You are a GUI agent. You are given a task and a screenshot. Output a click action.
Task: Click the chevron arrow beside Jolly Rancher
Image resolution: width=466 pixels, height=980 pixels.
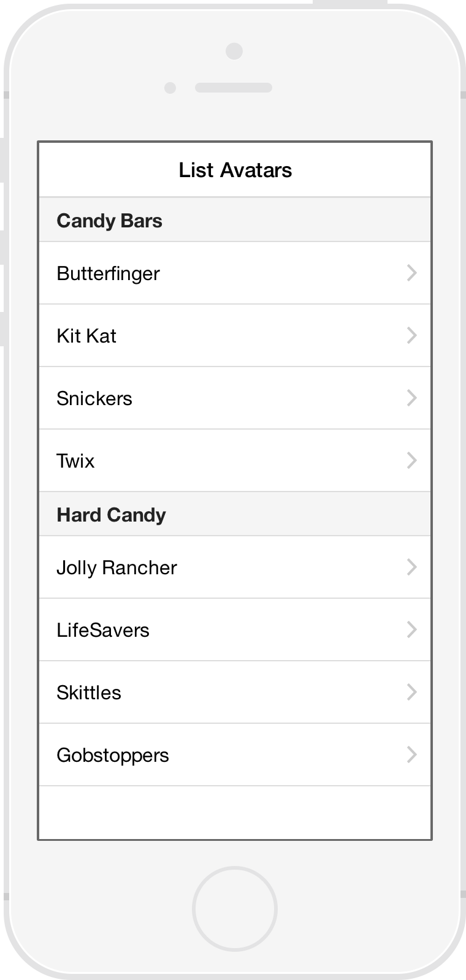click(x=412, y=567)
